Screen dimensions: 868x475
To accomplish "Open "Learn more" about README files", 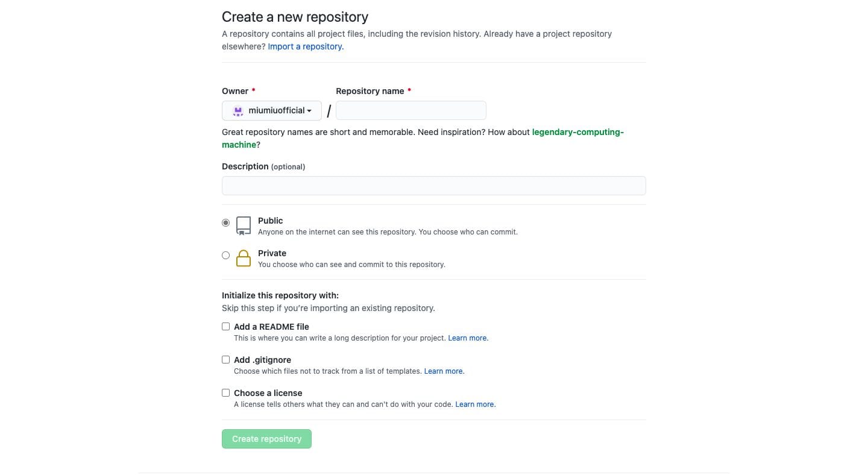I will click(467, 338).
